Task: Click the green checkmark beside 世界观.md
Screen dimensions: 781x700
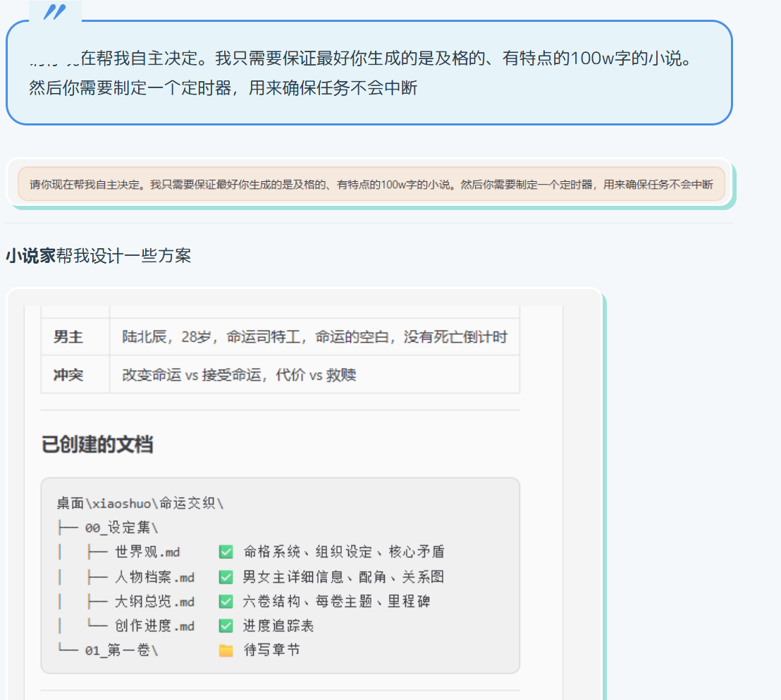Action: pos(226,552)
